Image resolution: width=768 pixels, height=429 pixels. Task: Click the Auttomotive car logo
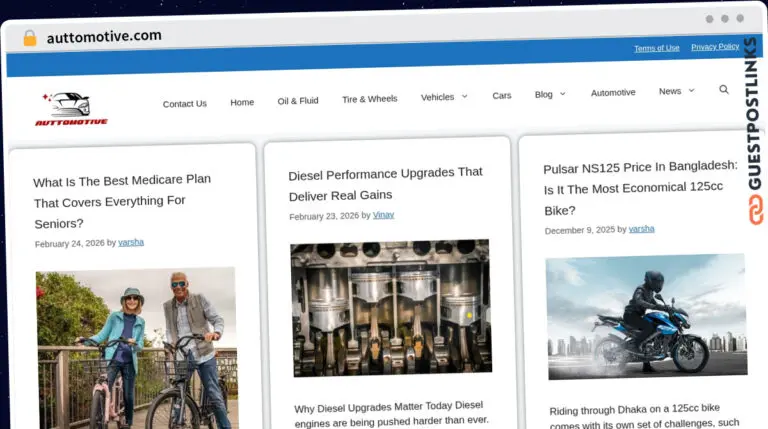tap(72, 109)
